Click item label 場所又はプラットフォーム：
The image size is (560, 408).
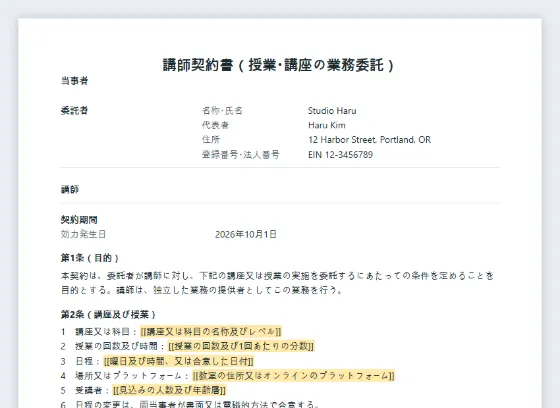click(132, 376)
